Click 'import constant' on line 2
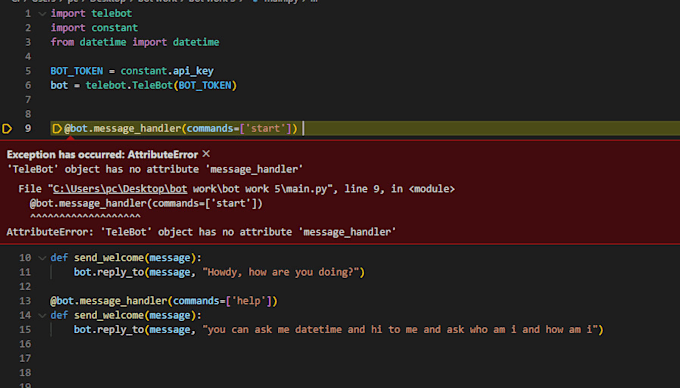Image resolution: width=680 pixels, height=388 pixels. click(94, 28)
